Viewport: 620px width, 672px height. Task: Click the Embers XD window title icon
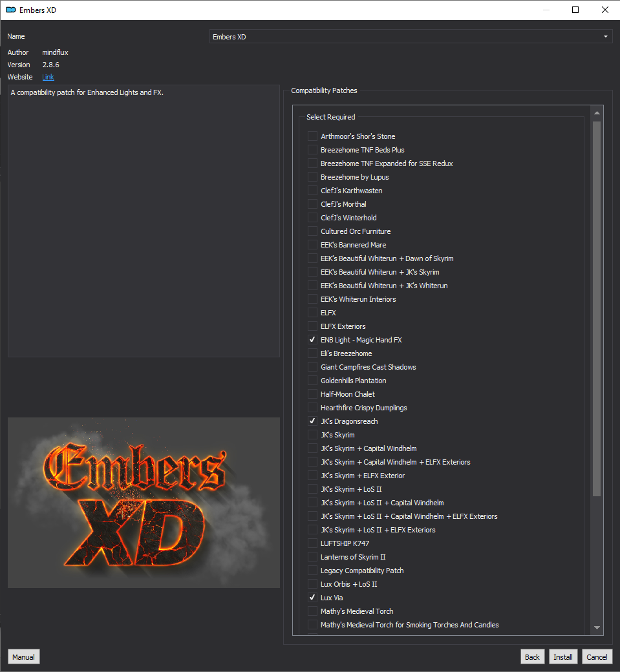pos(11,10)
